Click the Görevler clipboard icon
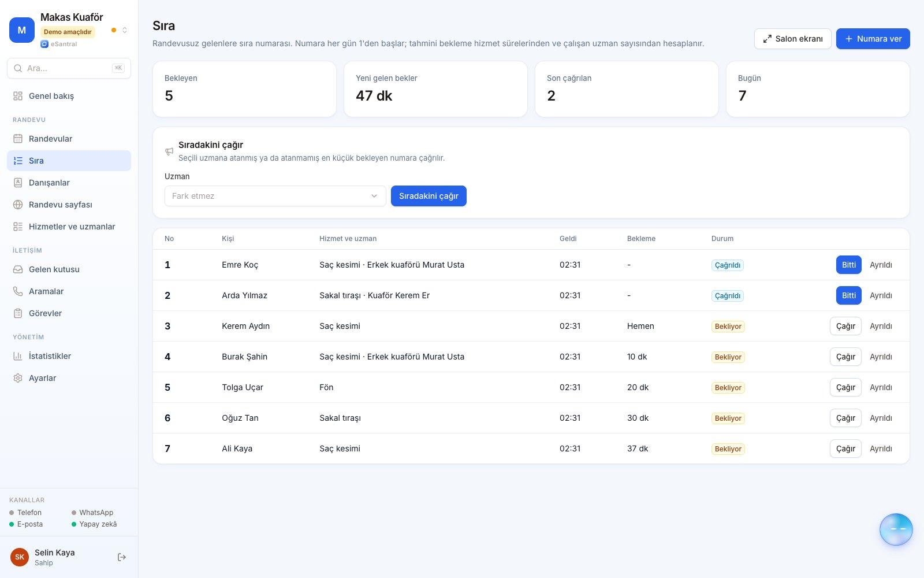924x578 pixels. [x=18, y=313]
